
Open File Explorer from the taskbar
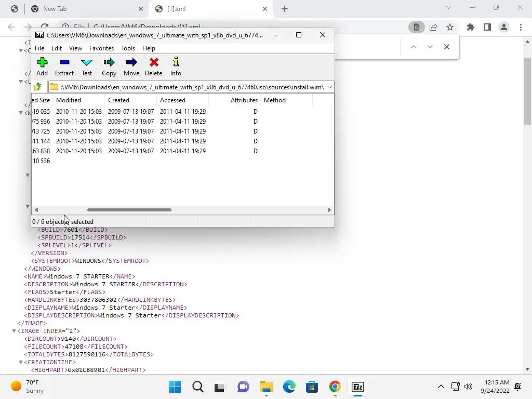267,387
